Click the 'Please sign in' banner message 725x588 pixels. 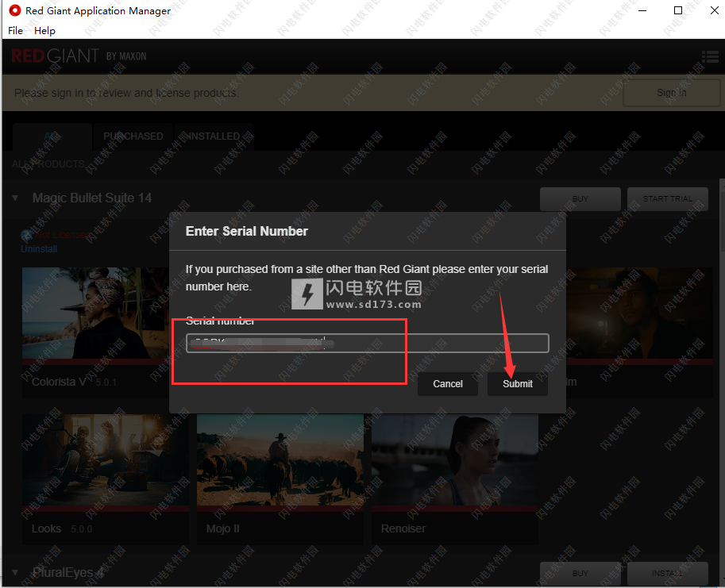tap(126, 93)
